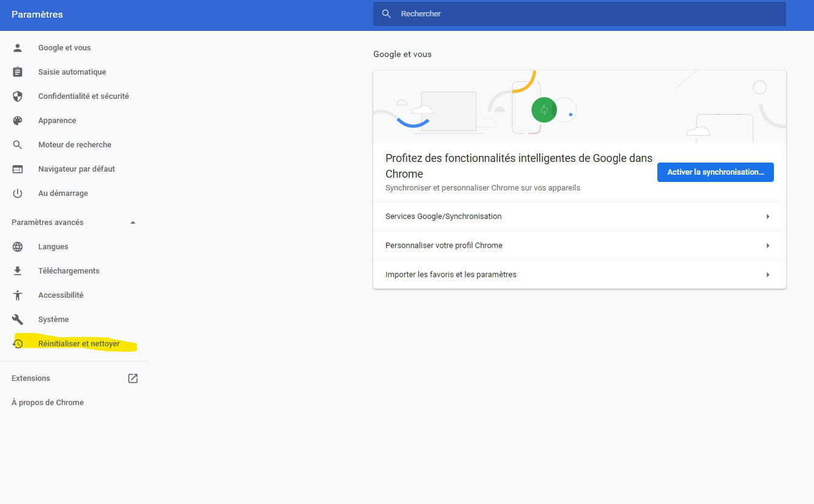
Task: Click Services Google/Synchronisation row text
Action: [x=443, y=217]
